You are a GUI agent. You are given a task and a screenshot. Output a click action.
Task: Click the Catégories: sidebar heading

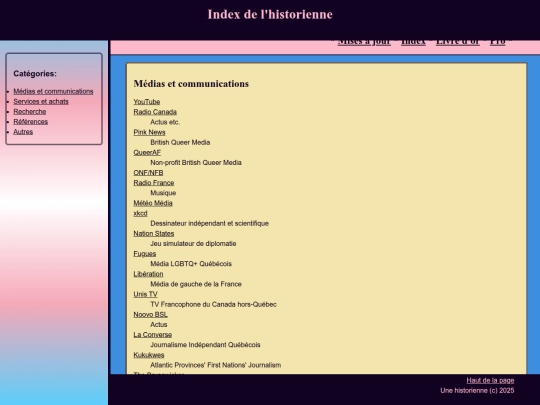(x=35, y=73)
